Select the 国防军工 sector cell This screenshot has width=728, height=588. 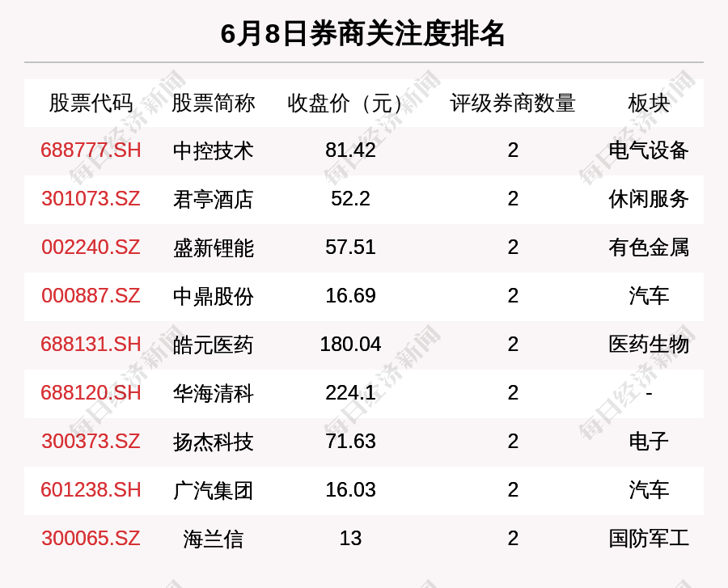[x=649, y=539]
